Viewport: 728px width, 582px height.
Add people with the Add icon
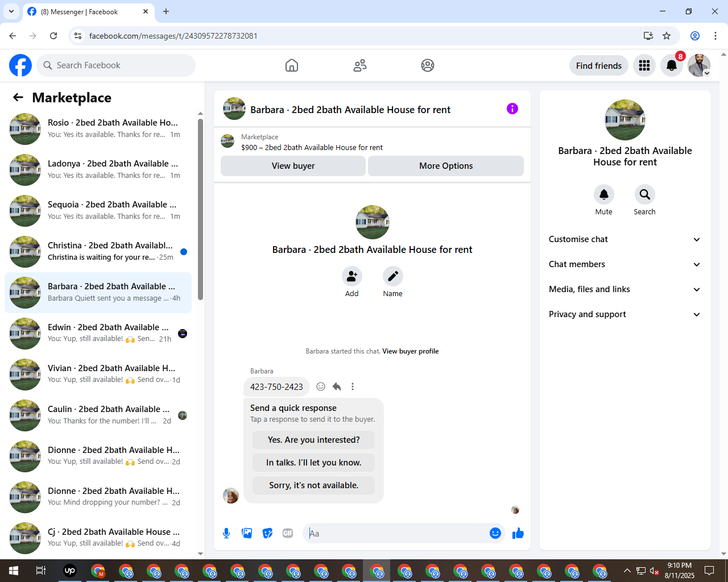point(352,276)
